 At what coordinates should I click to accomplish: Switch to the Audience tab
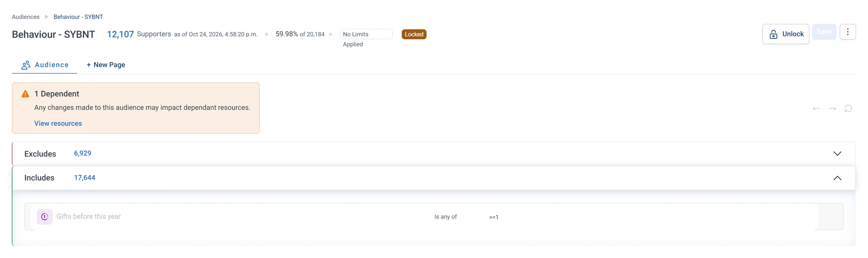point(45,65)
